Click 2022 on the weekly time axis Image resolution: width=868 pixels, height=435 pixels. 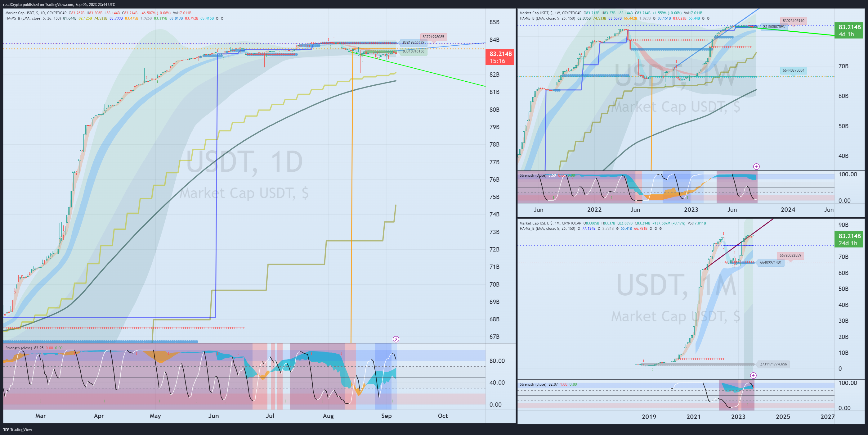[594, 210]
